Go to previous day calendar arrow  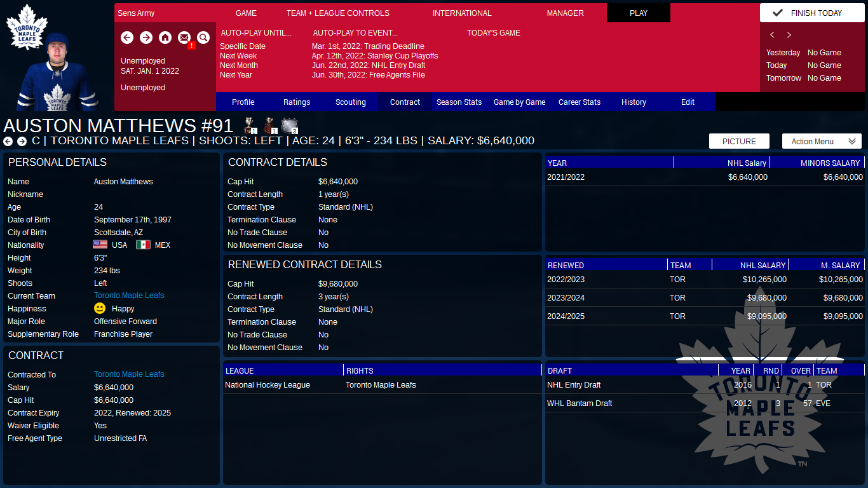772,35
